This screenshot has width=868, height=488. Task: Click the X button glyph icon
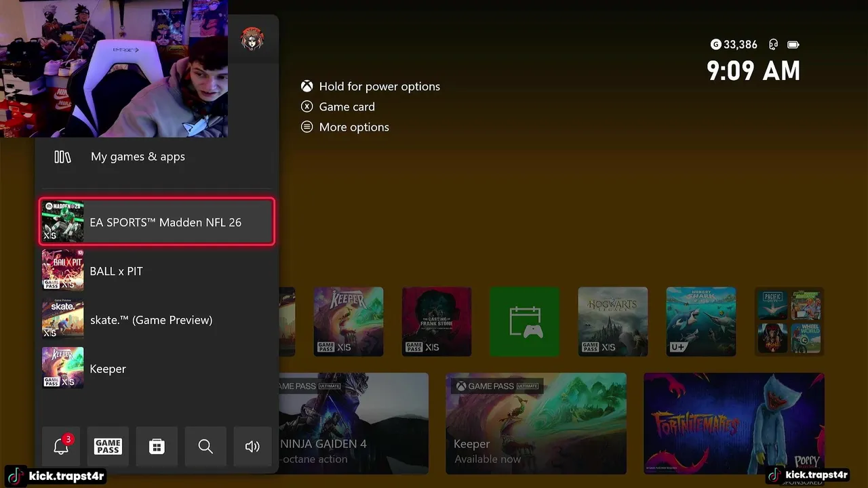pos(307,107)
